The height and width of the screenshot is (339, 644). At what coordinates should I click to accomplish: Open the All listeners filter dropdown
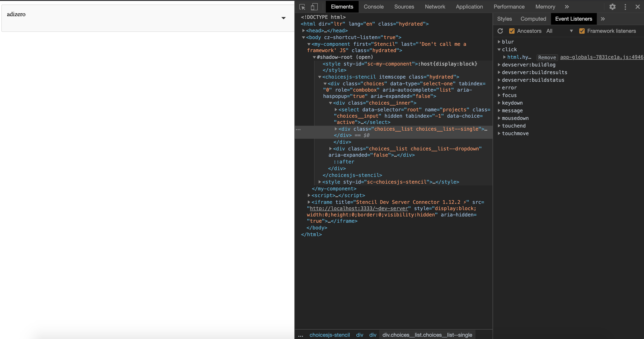tap(571, 31)
